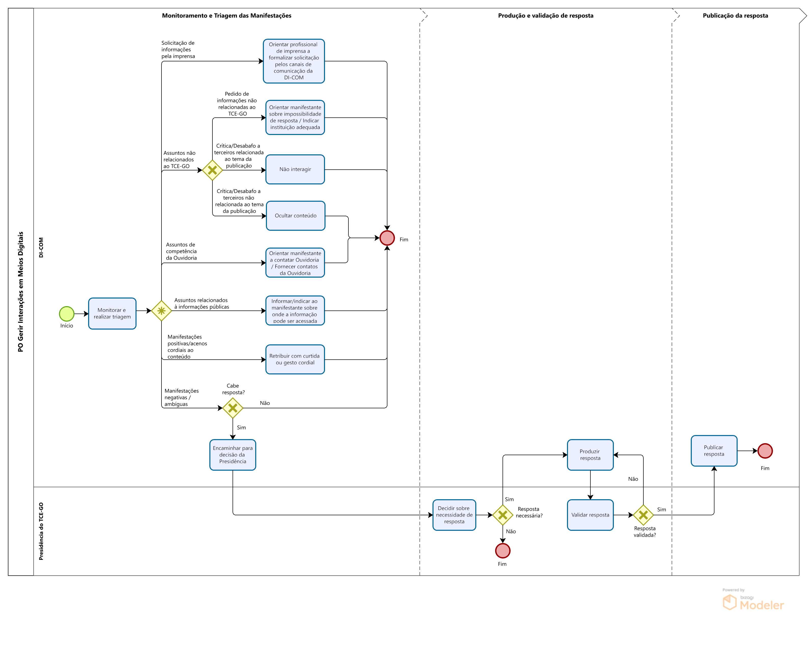
Task: Select the 'Cabe resposta?' exclusive gateway
Action: coord(233,408)
